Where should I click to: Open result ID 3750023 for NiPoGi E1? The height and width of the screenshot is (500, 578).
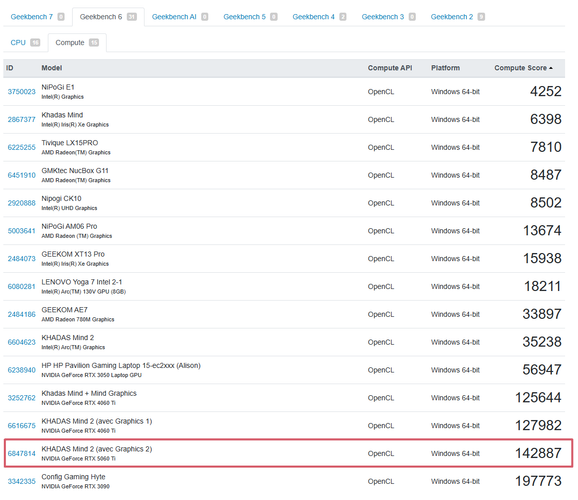click(21, 91)
